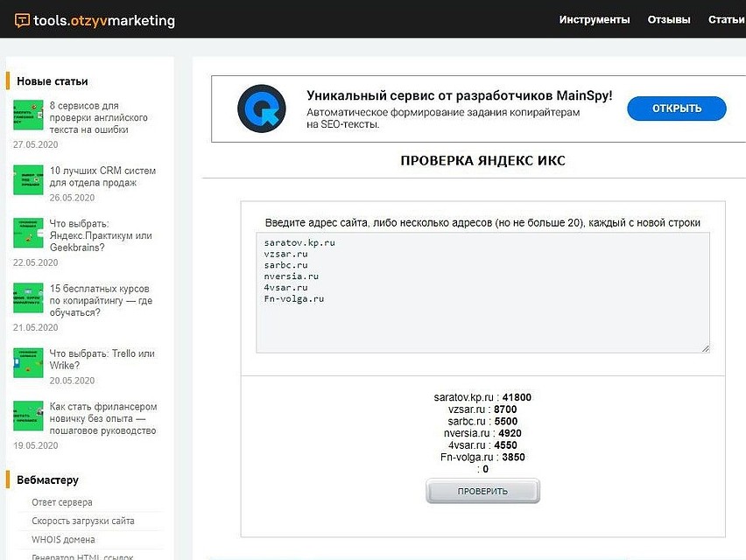Click Fn-volga.ru line in the textarea

(293, 298)
